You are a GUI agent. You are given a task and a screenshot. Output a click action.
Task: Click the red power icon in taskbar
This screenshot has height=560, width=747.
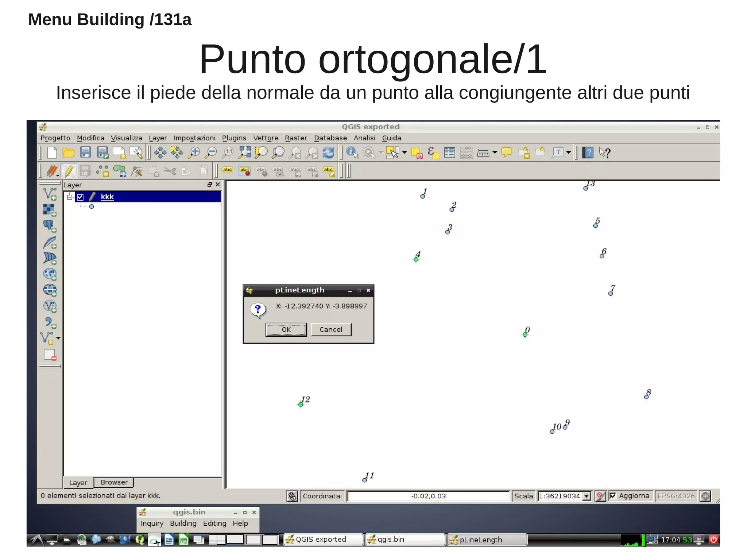point(713,540)
